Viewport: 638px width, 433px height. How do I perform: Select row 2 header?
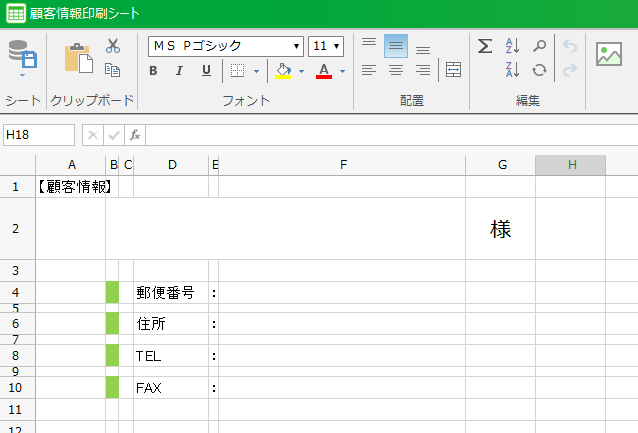[x=16, y=228]
